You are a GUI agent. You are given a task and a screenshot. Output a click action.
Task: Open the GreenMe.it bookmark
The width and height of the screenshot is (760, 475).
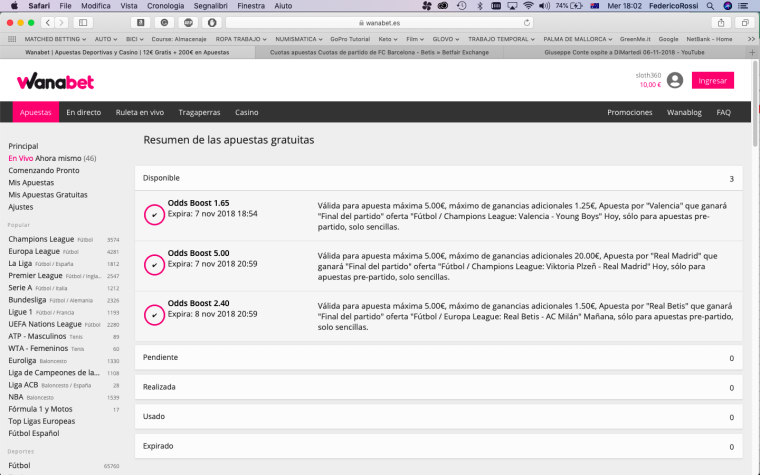coord(635,39)
